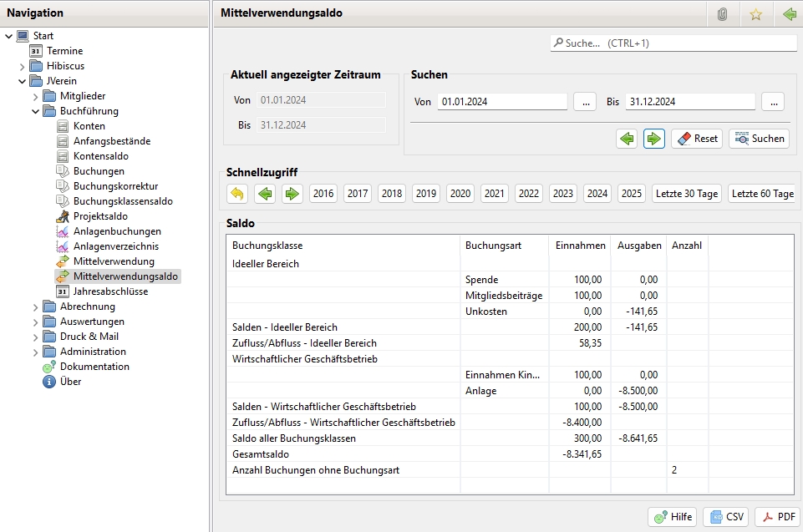This screenshot has height=532, width=803.
Task: Click the star bookmark icon in header
Action: click(x=755, y=14)
